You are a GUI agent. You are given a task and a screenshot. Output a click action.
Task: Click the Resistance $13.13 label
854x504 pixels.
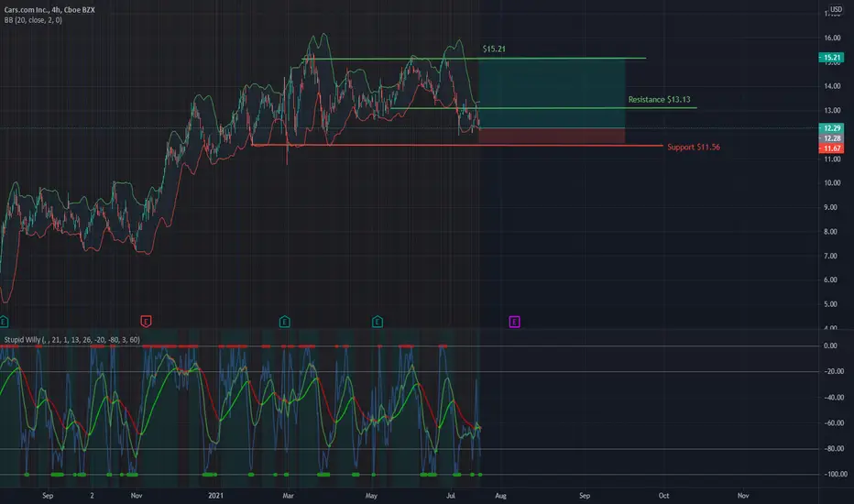click(x=659, y=99)
